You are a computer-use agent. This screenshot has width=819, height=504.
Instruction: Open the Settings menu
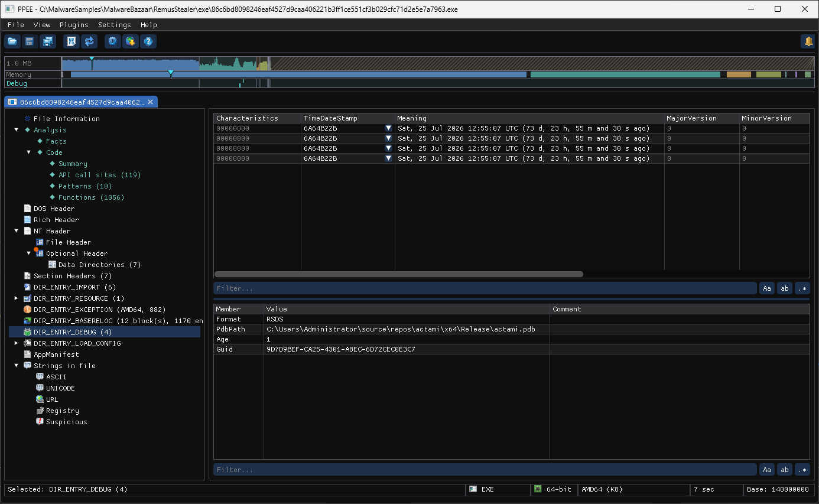pos(115,25)
